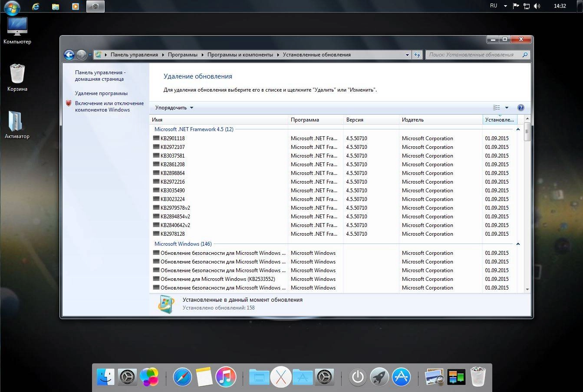This screenshot has width=583, height=392.
Task: Sort by the Имя column header
Action: tap(219, 120)
